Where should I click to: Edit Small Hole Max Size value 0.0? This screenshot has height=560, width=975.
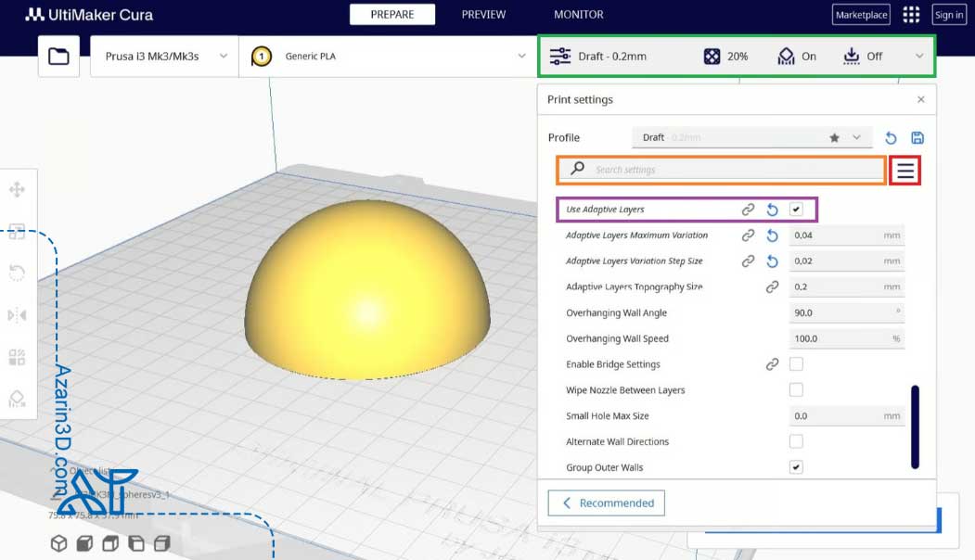(x=846, y=415)
